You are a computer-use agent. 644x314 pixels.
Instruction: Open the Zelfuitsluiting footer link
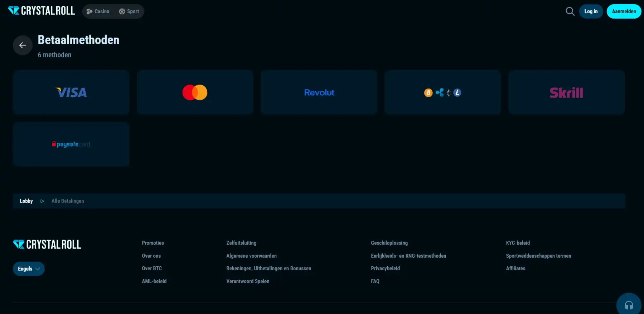pyautogui.click(x=241, y=243)
